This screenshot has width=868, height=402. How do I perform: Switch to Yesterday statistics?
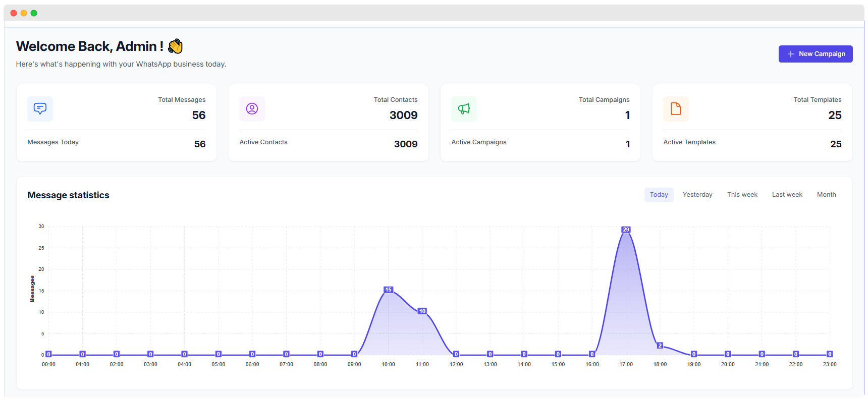697,195
